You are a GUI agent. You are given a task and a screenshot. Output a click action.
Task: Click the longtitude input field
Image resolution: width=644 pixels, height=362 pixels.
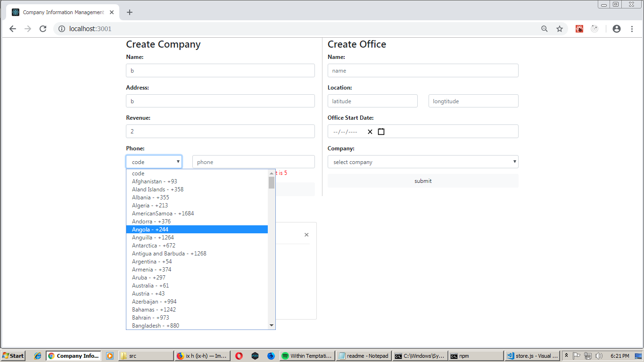473,101
